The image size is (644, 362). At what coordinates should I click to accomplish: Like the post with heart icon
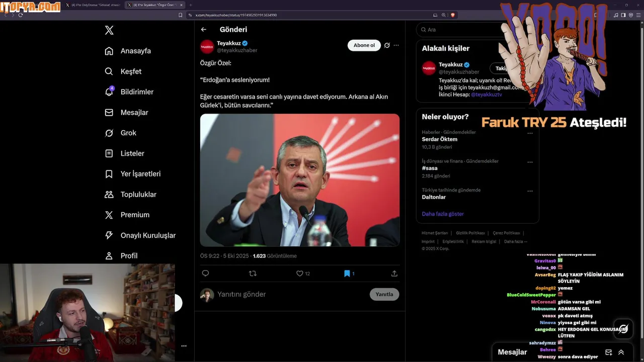300,274
